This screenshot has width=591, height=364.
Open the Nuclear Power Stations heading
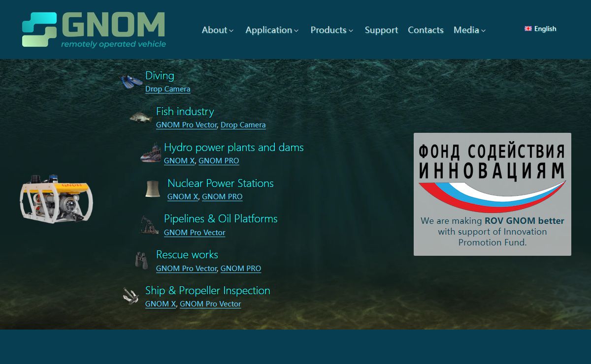pos(220,183)
